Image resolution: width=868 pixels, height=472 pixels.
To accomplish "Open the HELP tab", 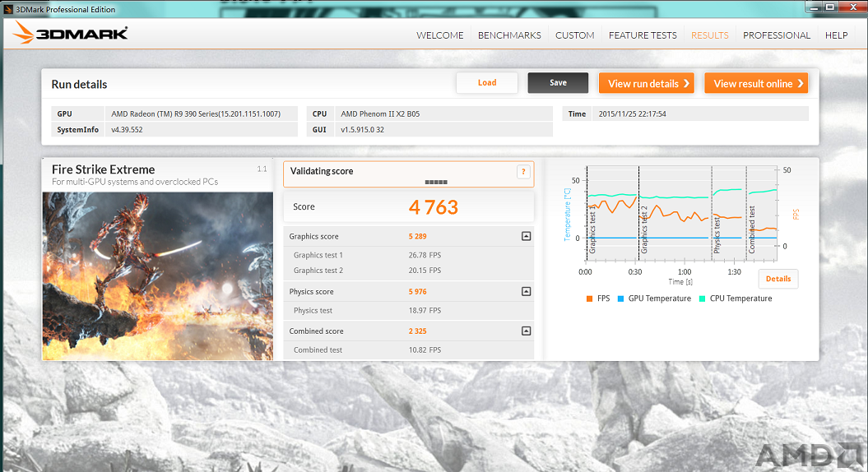I will [836, 35].
